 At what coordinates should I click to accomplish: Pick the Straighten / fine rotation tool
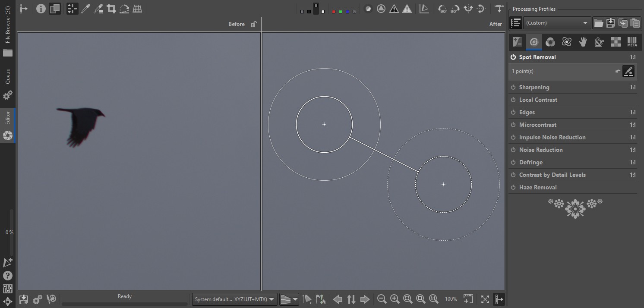pos(124,9)
